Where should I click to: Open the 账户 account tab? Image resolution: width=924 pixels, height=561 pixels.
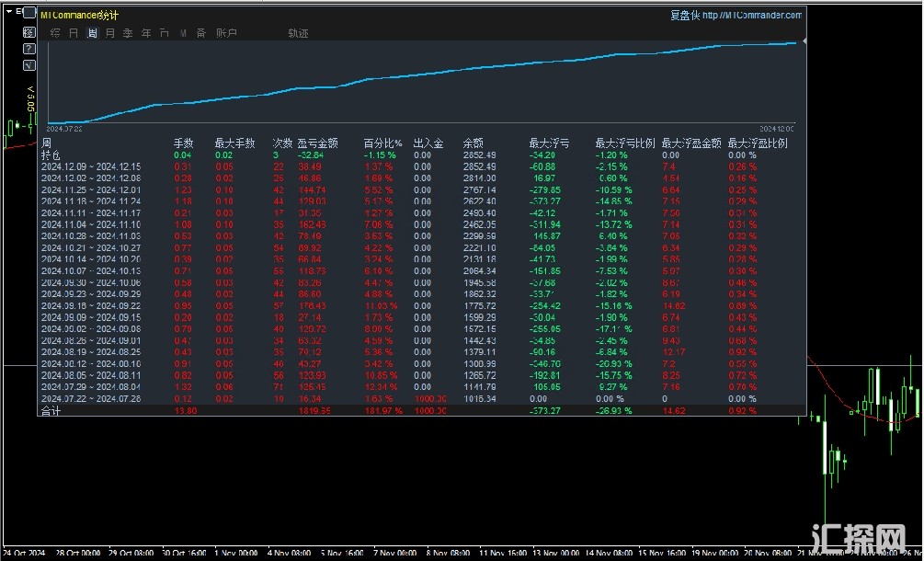click(226, 33)
